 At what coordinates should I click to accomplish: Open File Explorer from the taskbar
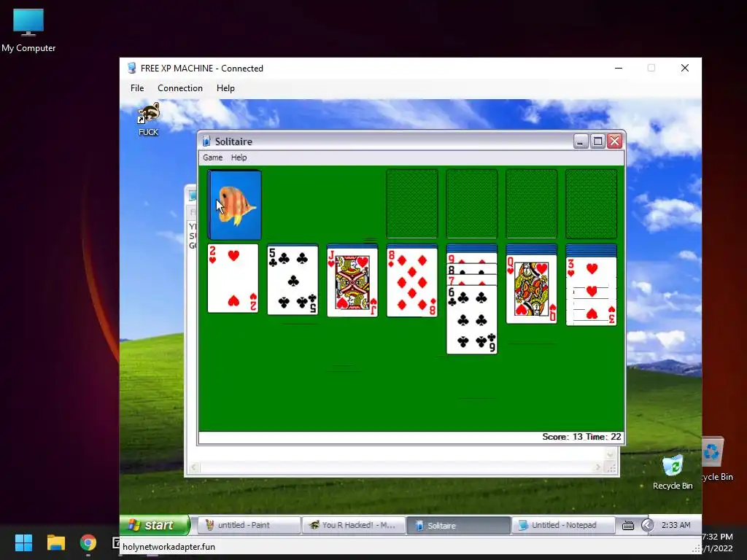tap(55, 542)
